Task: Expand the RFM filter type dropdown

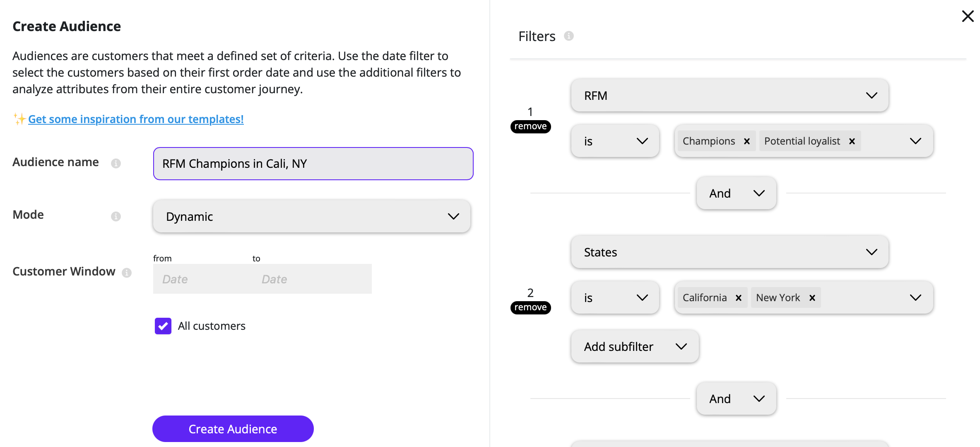Action: pos(730,96)
